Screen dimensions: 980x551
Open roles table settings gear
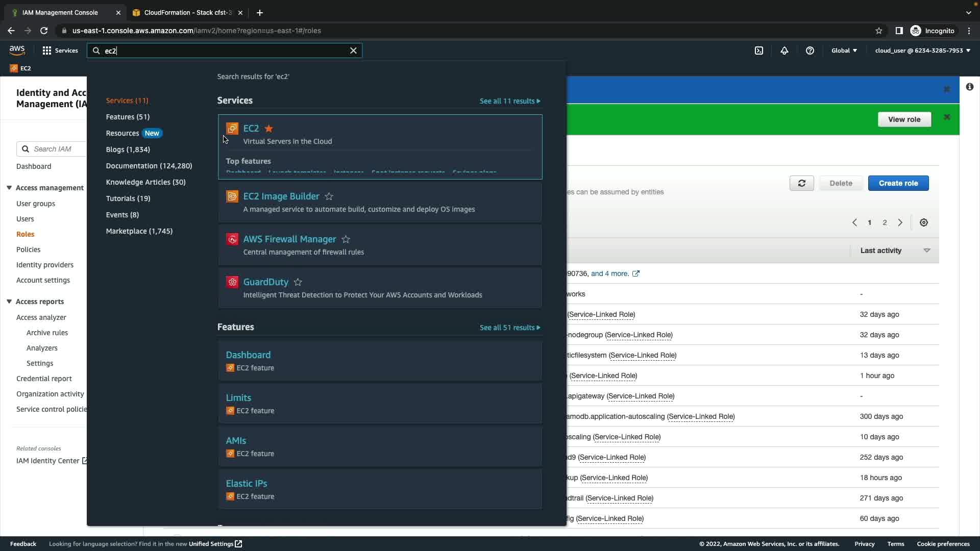click(x=924, y=222)
